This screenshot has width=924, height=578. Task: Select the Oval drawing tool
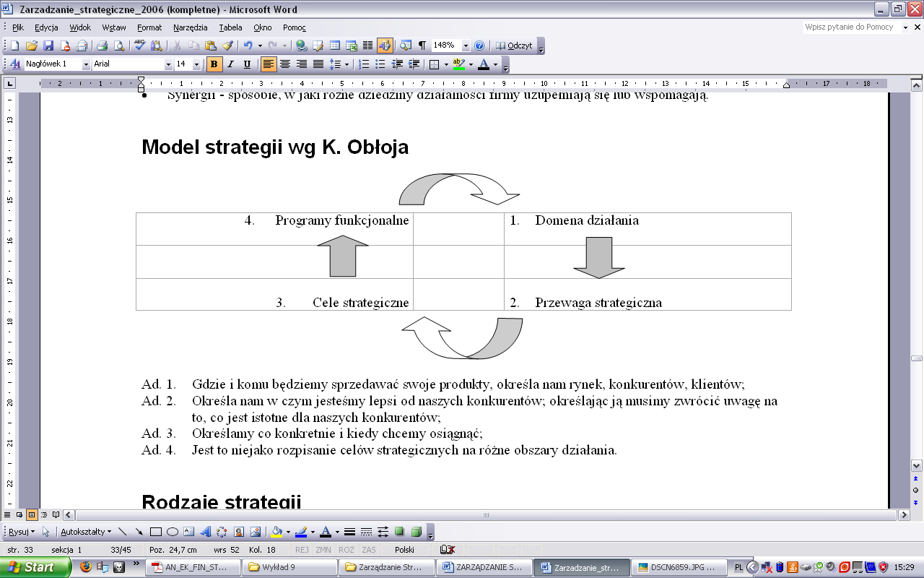point(172,532)
